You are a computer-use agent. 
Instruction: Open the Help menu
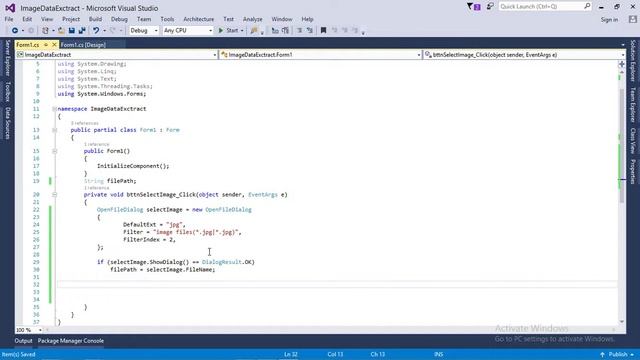pos(307,19)
